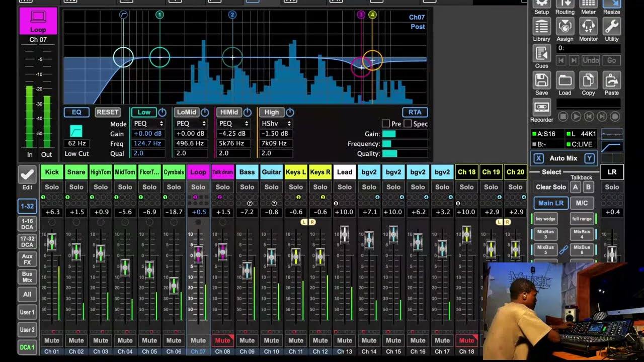Open the Assign icon
This screenshot has width=644, height=362.
coord(565,26)
